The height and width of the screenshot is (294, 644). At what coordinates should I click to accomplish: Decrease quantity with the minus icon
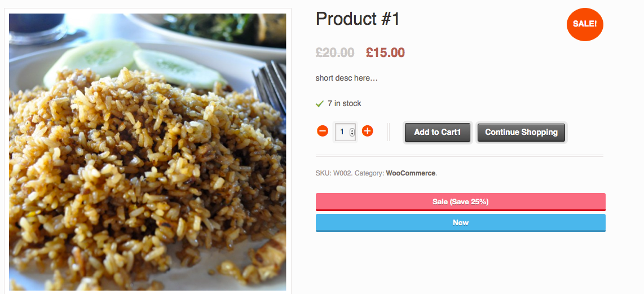pos(323,131)
